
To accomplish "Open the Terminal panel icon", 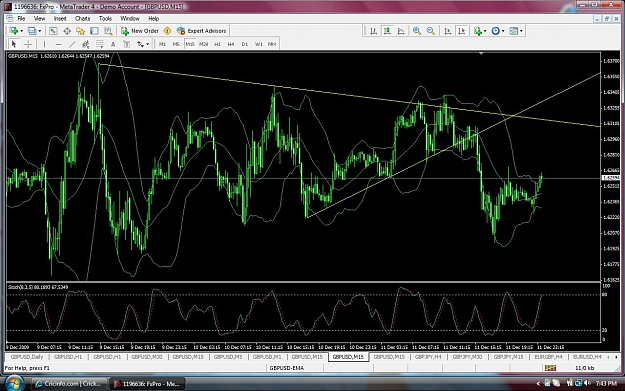I will coord(94,31).
